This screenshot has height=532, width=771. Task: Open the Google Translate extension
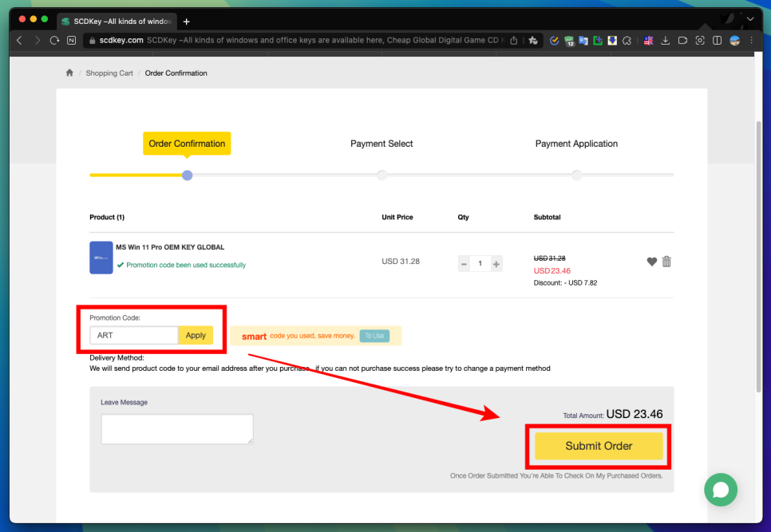[583, 41]
